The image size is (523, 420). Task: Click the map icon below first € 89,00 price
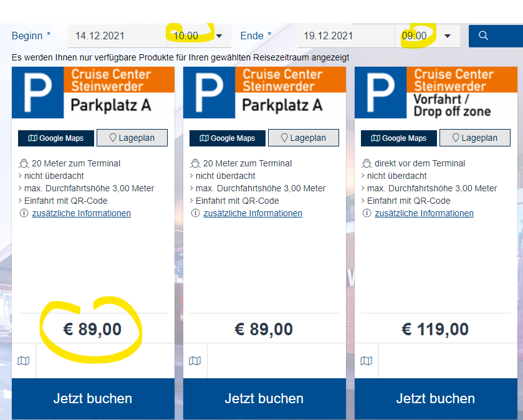(24, 361)
